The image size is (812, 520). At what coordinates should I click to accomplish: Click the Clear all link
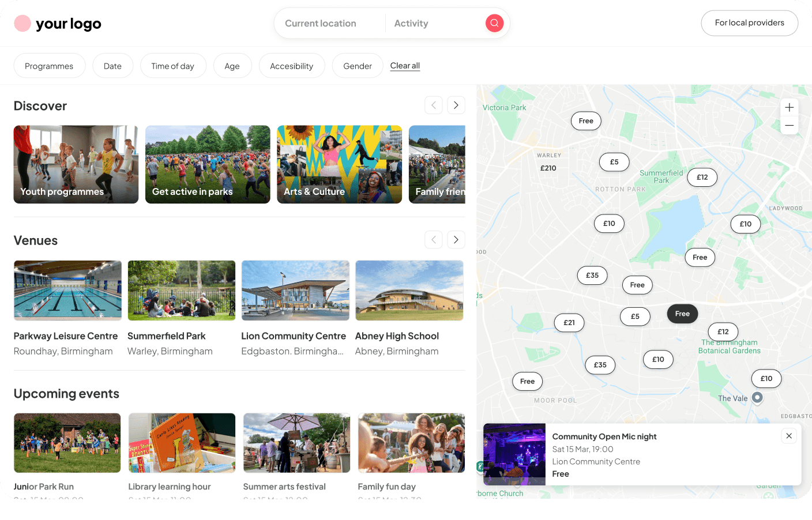tap(405, 66)
